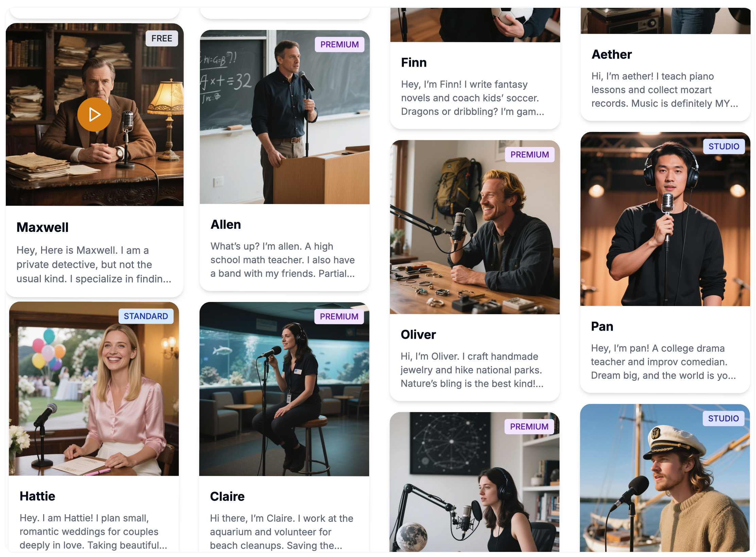Click Pan's drama teacher description
756x557 pixels.
(x=663, y=362)
